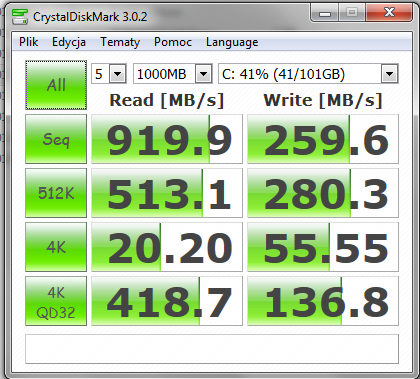Click the Write [MB/s] column header
Image resolution: width=420 pixels, height=379 pixels.
[x=323, y=100]
